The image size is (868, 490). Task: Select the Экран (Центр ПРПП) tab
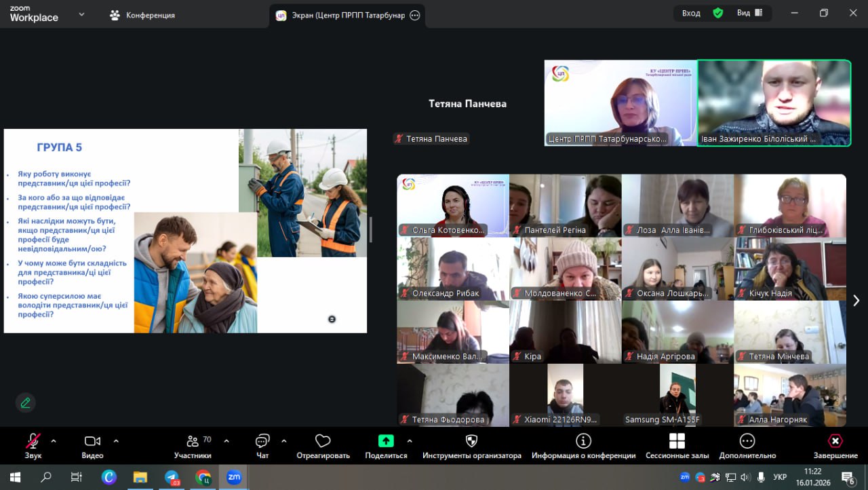pyautogui.click(x=348, y=15)
